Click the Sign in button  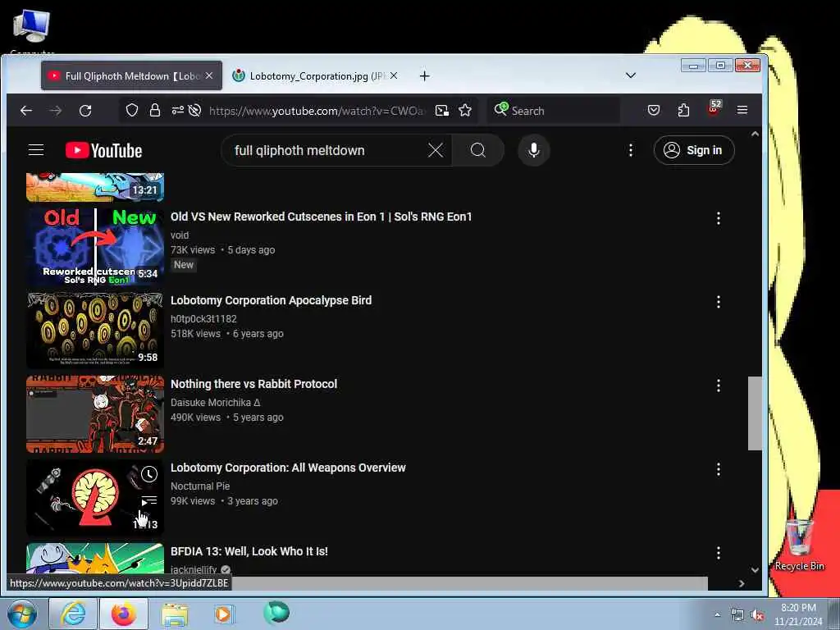click(x=694, y=151)
